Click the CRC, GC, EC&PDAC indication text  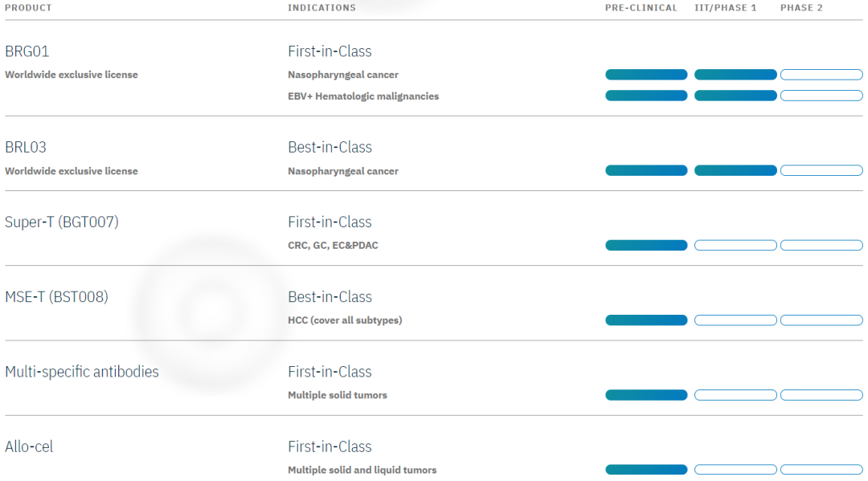333,246
